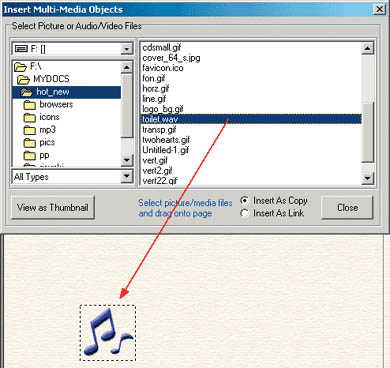Click folder tree scroll up arrow
Image resolution: width=390 pixels, height=368 pixels.
pyautogui.click(x=127, y=67)
